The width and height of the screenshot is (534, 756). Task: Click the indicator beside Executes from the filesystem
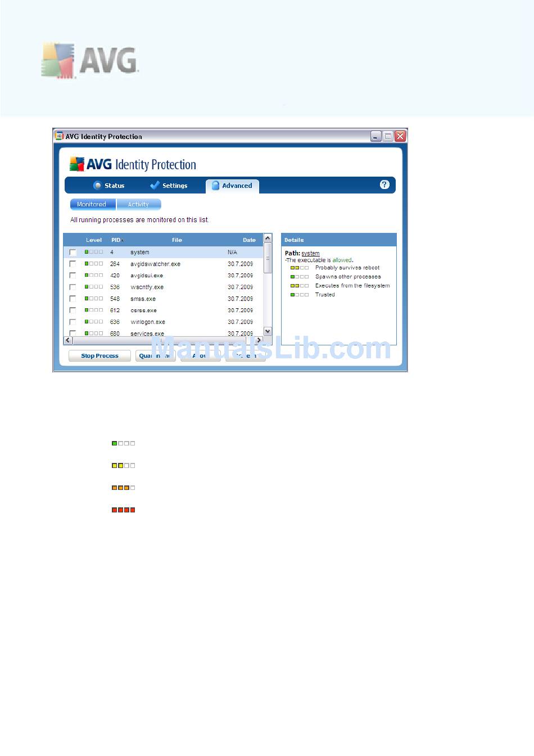(300, 286)
